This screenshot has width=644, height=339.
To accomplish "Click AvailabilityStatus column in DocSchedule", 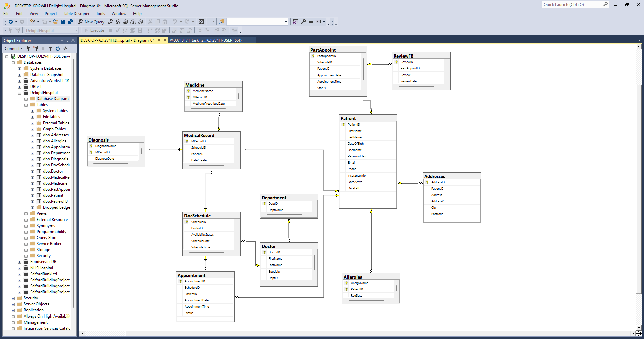I will (202, 235).
